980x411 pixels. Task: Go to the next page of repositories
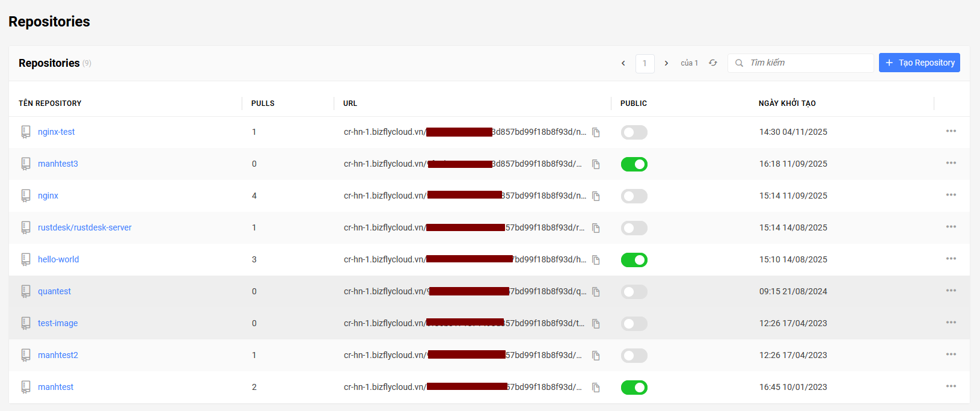click(x=666, y=63)
